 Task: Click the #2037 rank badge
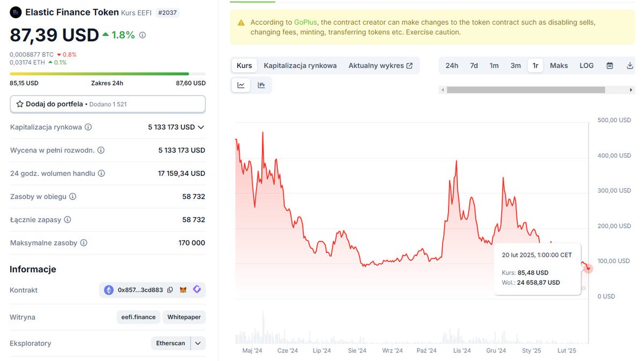[x=167, y=12]
